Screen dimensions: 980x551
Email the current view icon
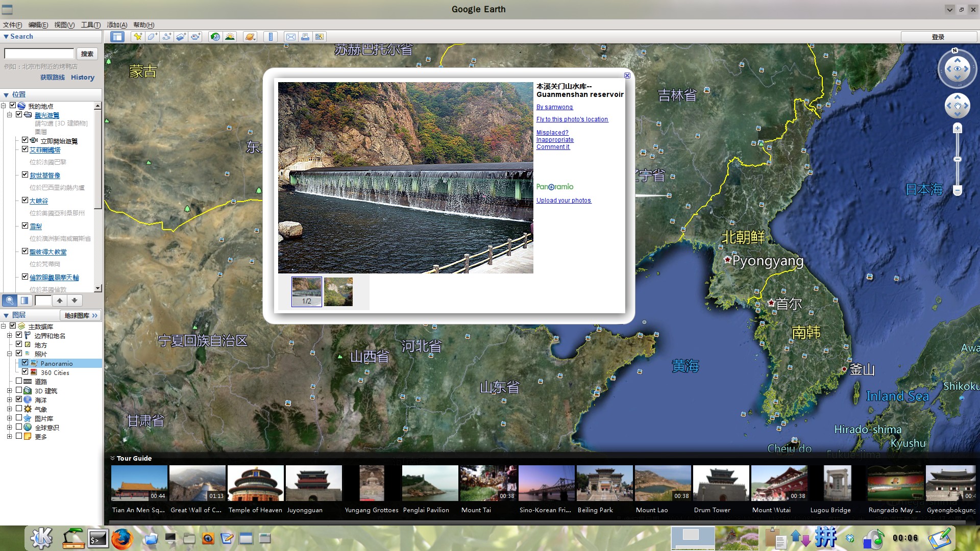click(290, 37)
